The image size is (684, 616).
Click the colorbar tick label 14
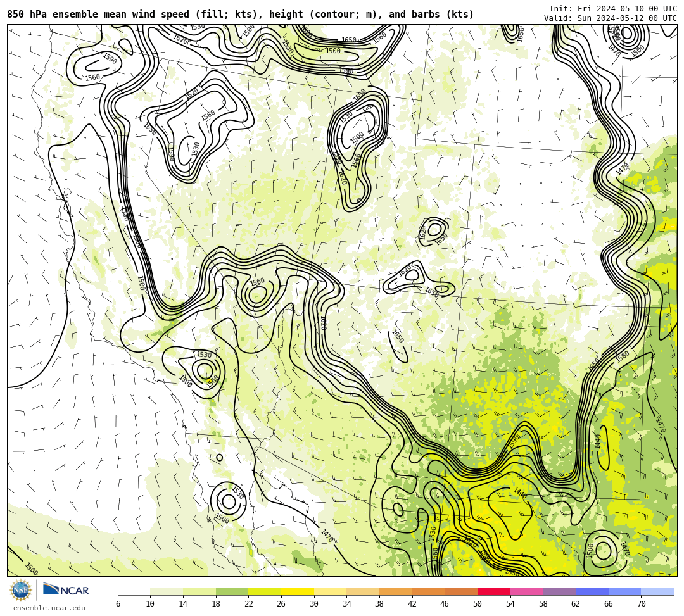click(183, 604)
